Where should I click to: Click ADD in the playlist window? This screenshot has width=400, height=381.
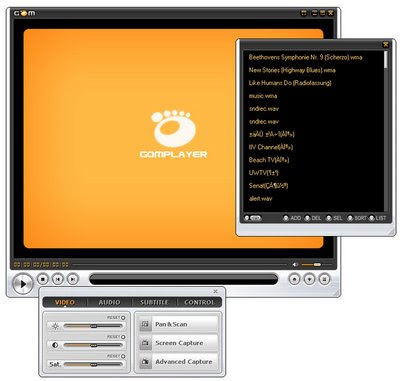[292, 218]
